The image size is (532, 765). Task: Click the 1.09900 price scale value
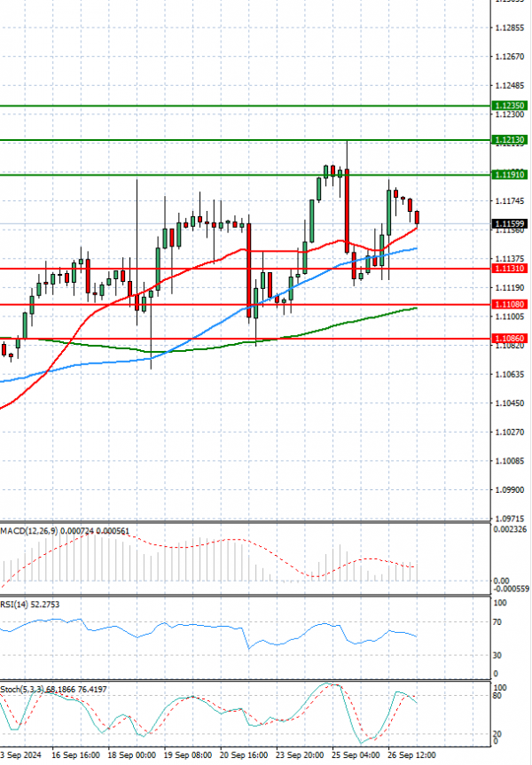pyautogui.click(x=510, y=490)
